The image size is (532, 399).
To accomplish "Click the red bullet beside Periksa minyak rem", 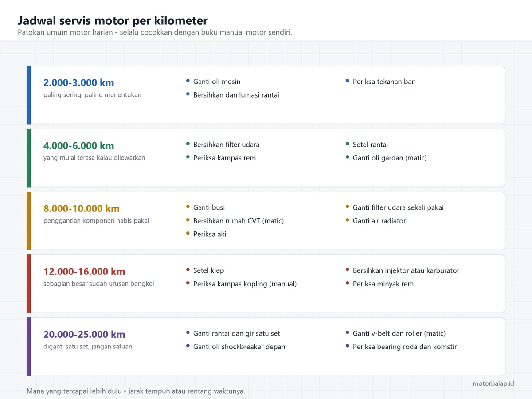I will tap(348, 283).
